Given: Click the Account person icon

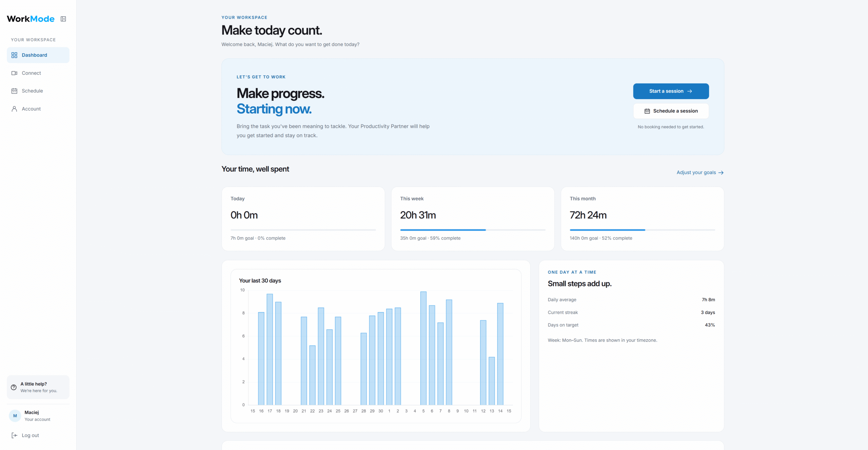Looking at the screenshot, I should coord(14,109).
